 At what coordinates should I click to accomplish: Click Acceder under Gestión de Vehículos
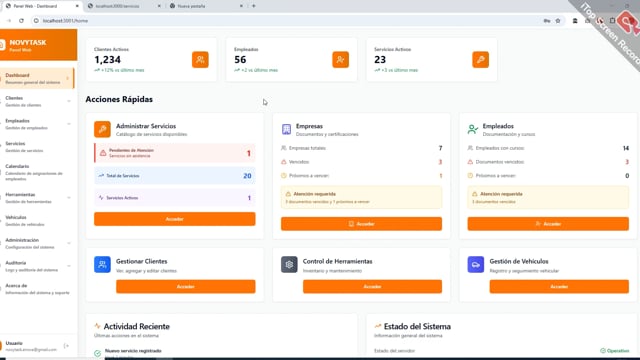559,287
